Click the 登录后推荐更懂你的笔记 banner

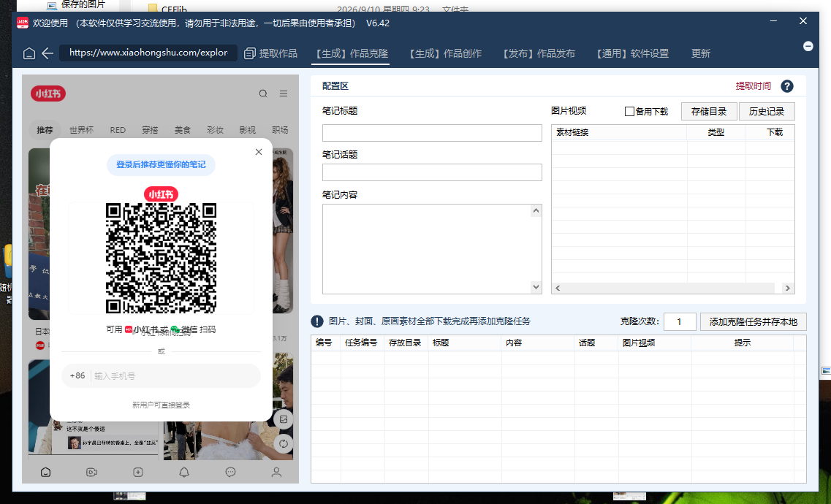tap(161, 164)
